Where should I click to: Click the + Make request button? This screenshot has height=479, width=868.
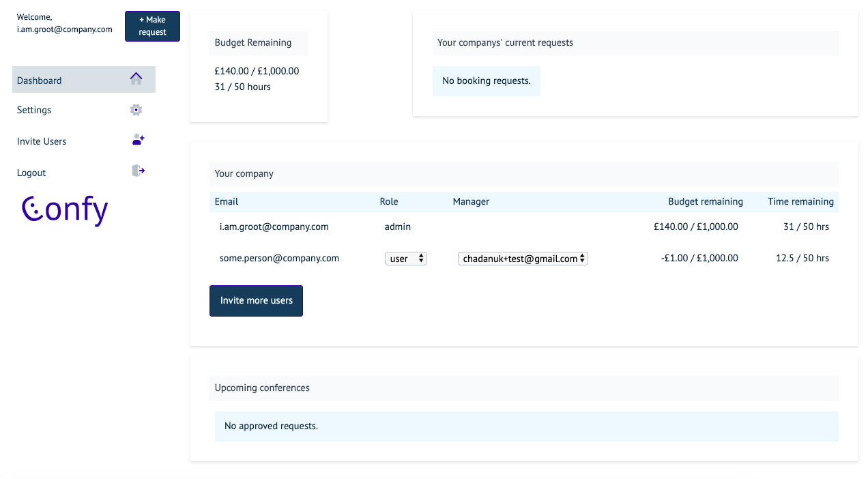coord(152,26)
